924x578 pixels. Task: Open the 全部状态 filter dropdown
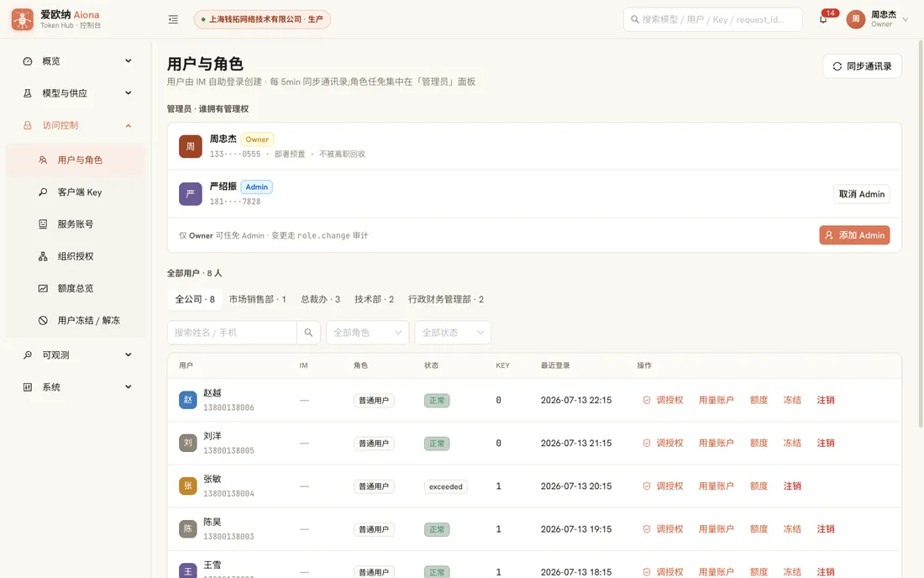(453, 333)
